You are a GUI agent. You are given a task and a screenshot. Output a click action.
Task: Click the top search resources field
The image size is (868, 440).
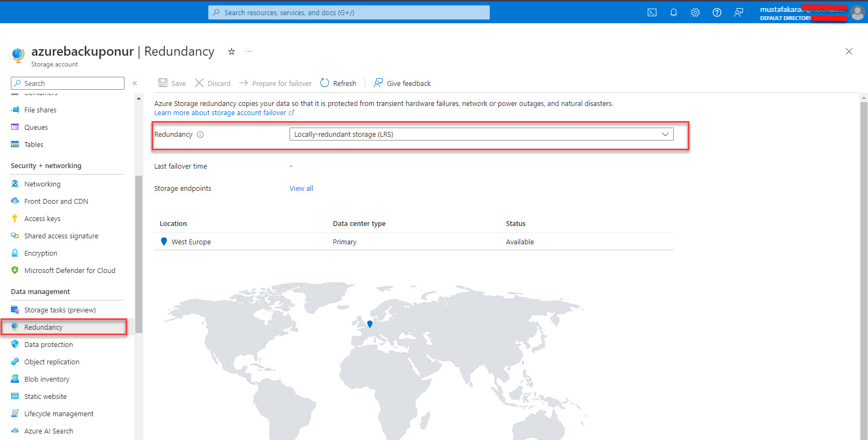349,12
